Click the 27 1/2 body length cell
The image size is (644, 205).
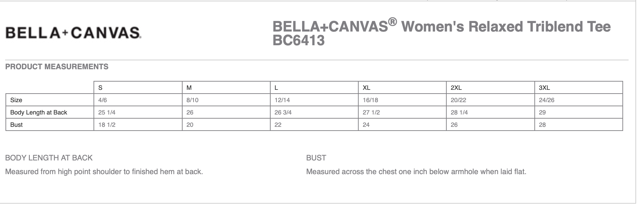tap(371, 112)
